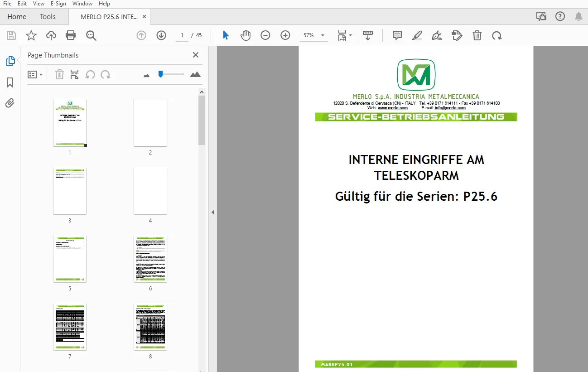Bookmark the document with the star icon
Image resolution: width=588 pixels, height=372 pixels.
[31, 35]
